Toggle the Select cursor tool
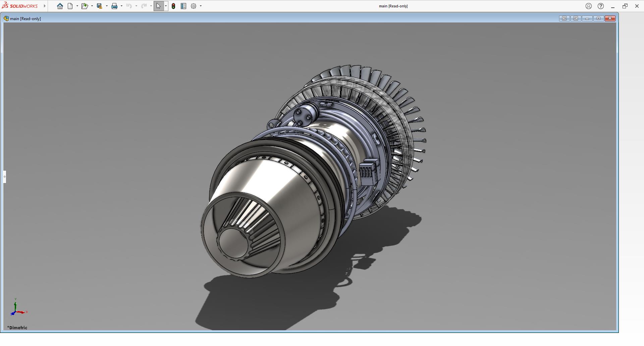The width and height of the screenshot is (644, 346). pyautogui.click(x=158, y=6)
